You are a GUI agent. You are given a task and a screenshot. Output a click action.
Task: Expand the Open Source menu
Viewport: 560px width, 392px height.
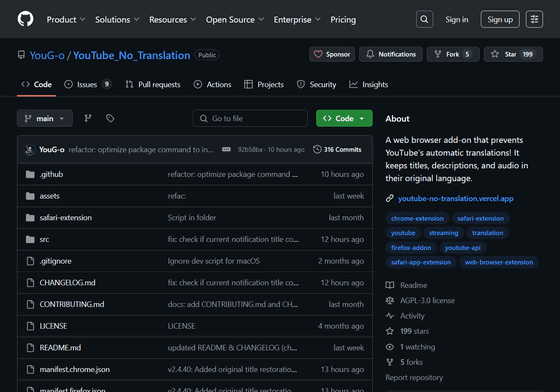click(x=235, y=20)
